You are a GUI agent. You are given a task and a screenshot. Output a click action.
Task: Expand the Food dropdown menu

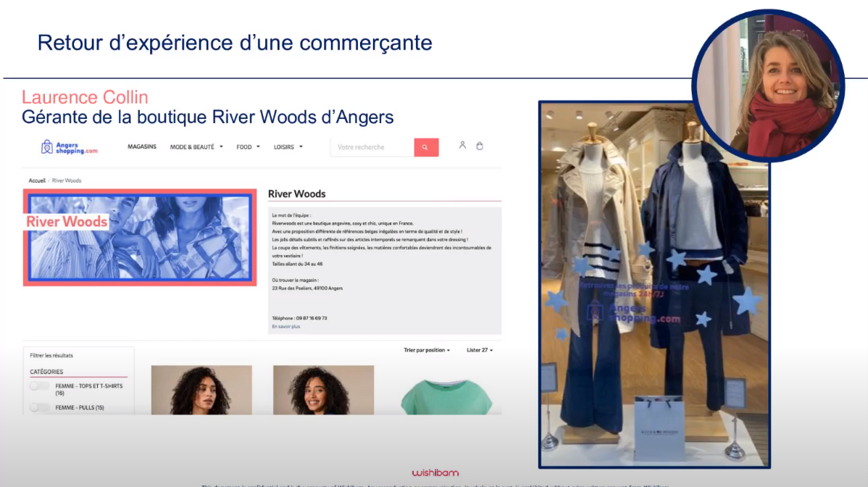248,147
